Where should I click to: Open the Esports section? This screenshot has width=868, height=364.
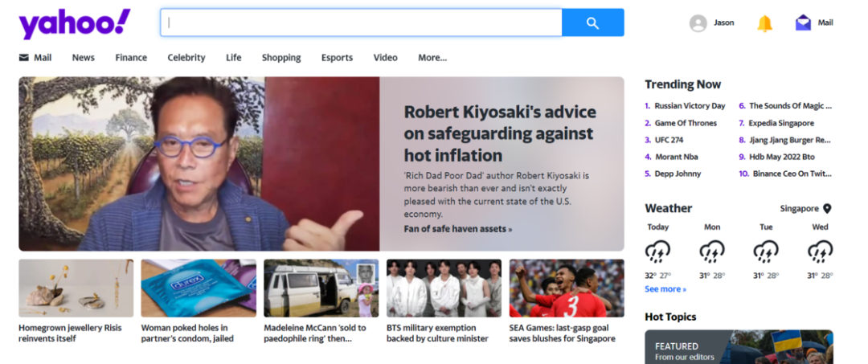click(x=337, y=58)
